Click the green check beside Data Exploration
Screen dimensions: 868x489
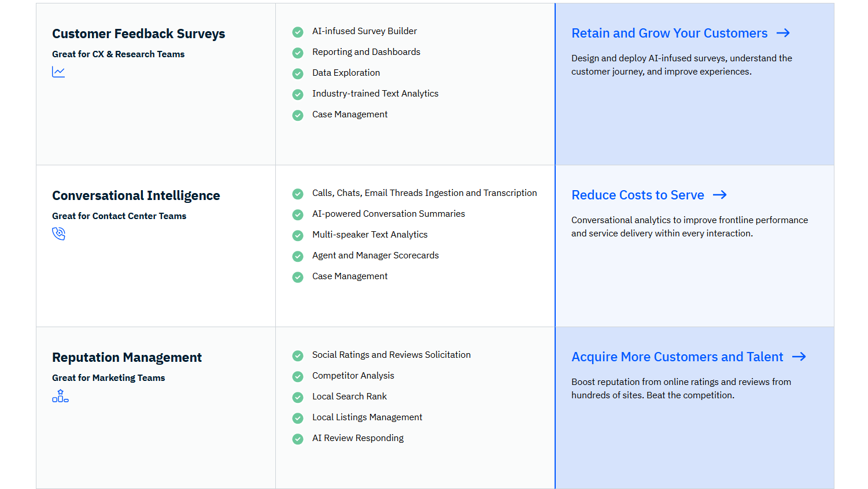(x=298, y=73)
